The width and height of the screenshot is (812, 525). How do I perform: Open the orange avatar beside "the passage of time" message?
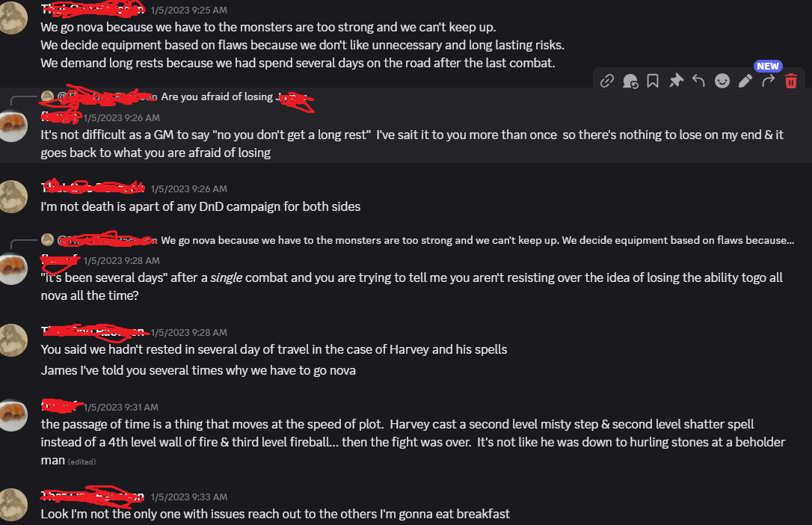click(x=13, y=414)
